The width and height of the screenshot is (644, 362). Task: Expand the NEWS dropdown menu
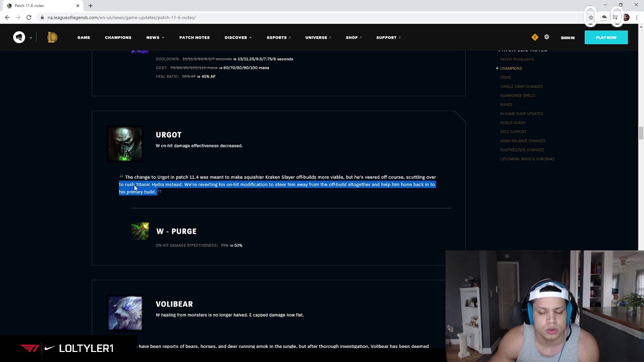tap(155, 38)
